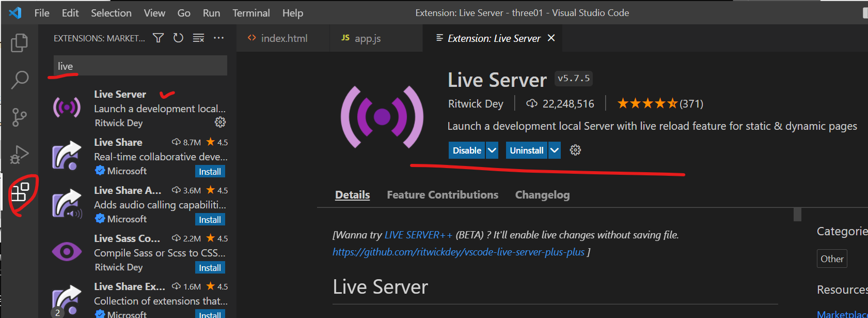Close the Extension: Live Server tab

[x=551, y=38]
